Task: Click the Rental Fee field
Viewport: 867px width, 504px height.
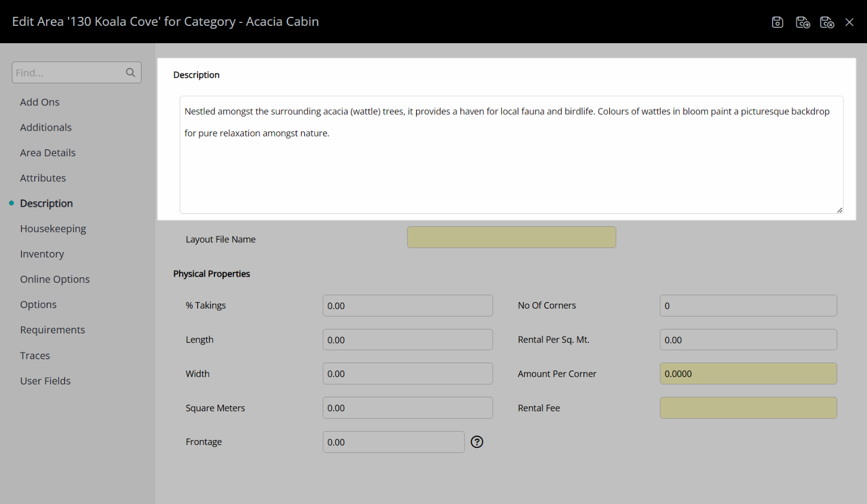Action: coord(748,407)
